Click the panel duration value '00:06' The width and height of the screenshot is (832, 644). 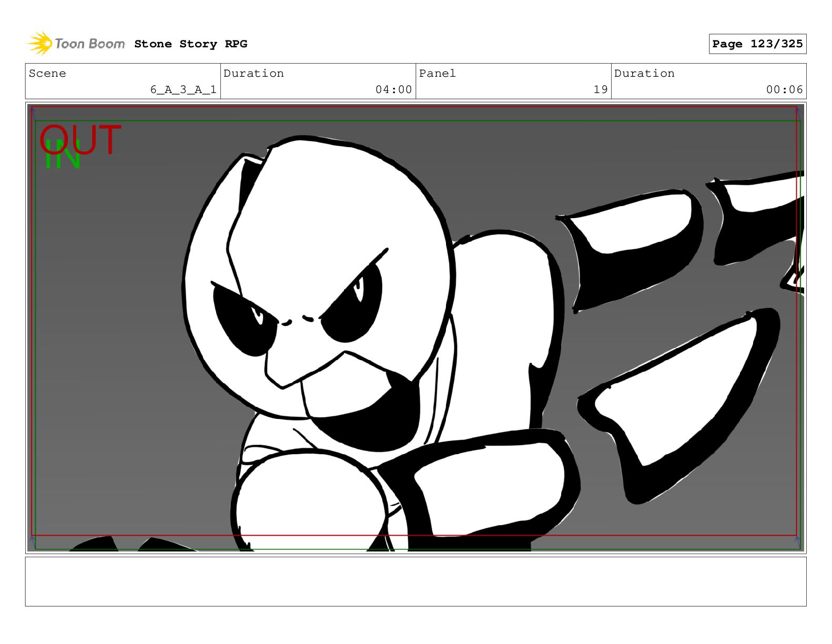tap(784, 90)
